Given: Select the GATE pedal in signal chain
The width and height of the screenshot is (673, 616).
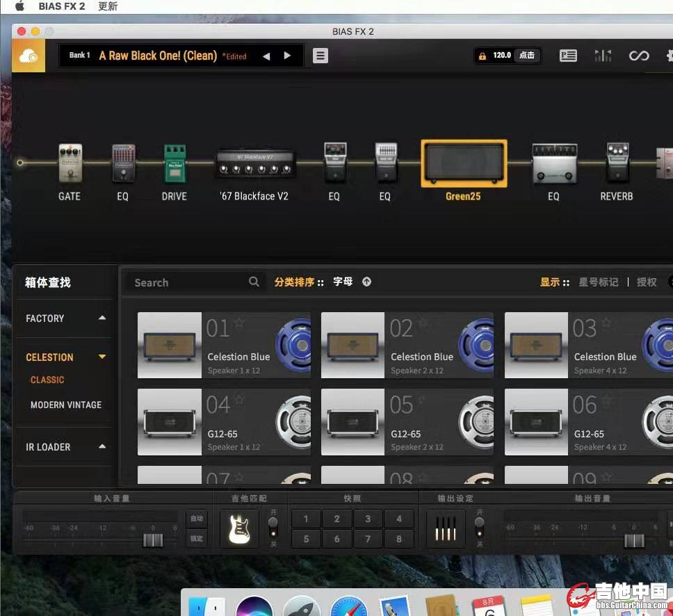Looking at the screenshot, I should [x=70, y=164].
